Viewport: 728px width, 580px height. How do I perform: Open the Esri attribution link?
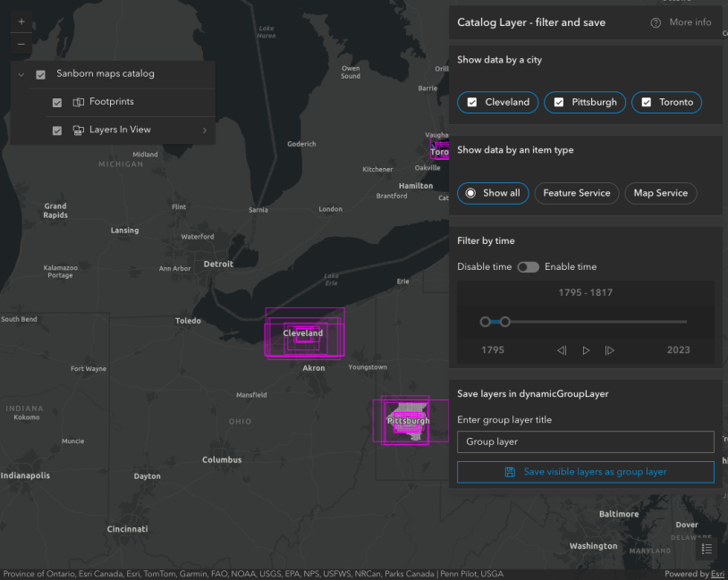click(717, 574)
